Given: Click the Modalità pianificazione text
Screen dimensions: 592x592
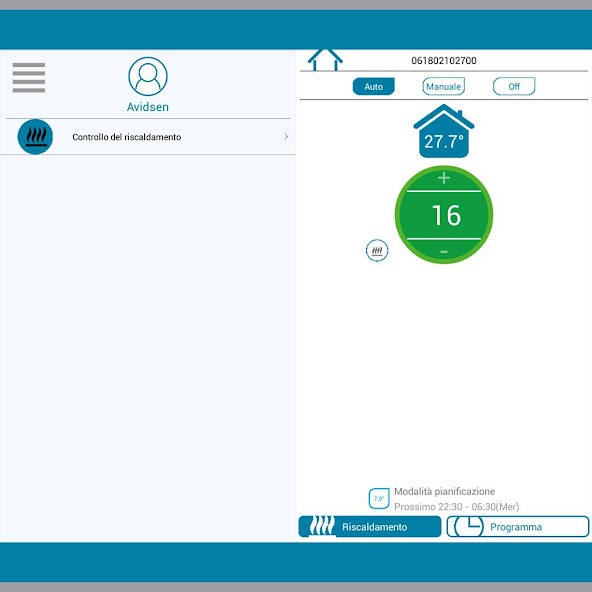Looking at the screenshot, I should [444, 492].
